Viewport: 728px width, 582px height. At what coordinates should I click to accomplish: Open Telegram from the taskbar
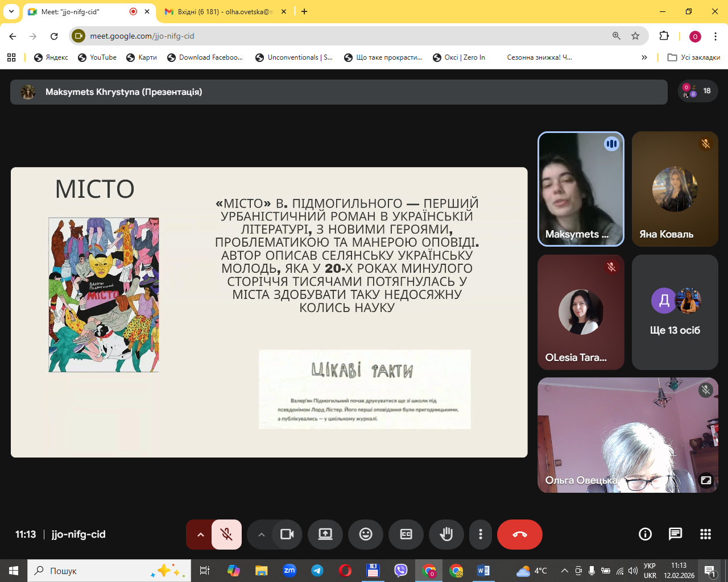point(317,571)
